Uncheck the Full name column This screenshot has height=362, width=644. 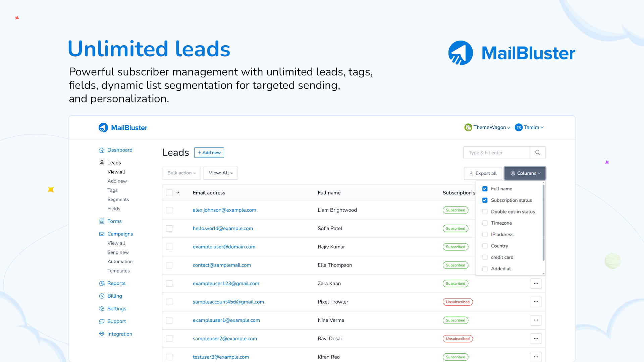click(x=485, y=189)
